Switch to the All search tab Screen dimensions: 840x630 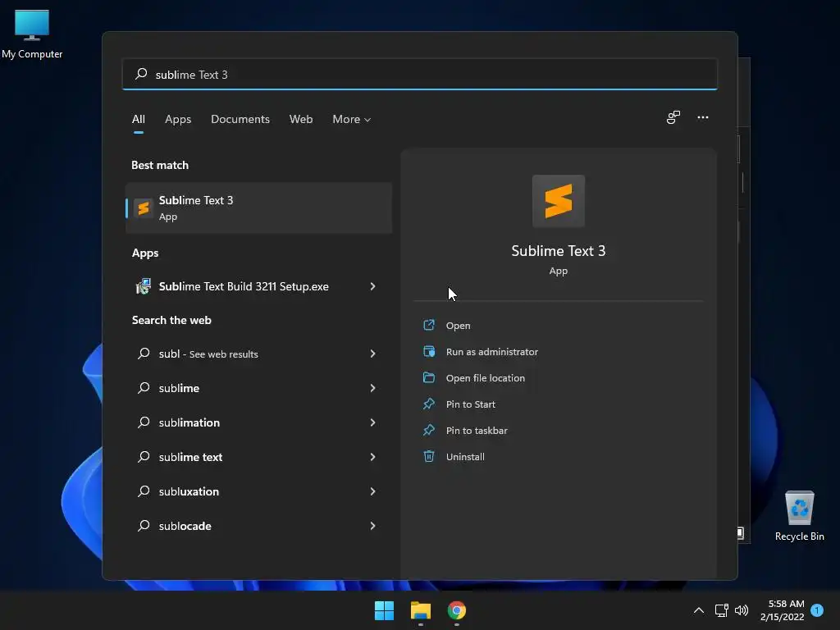138,119
